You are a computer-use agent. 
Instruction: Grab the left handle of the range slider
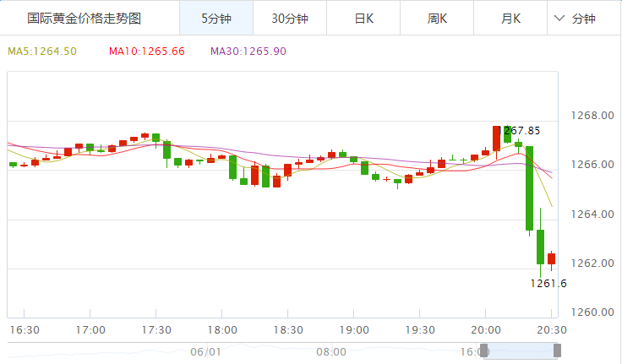pyautogui.click(x=484, y=350)
